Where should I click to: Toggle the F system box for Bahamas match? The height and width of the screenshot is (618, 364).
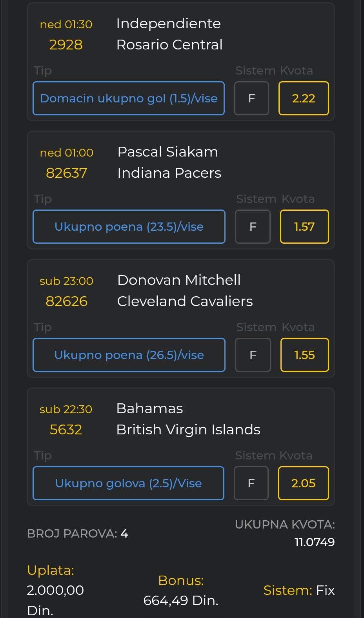click(251, 483)
